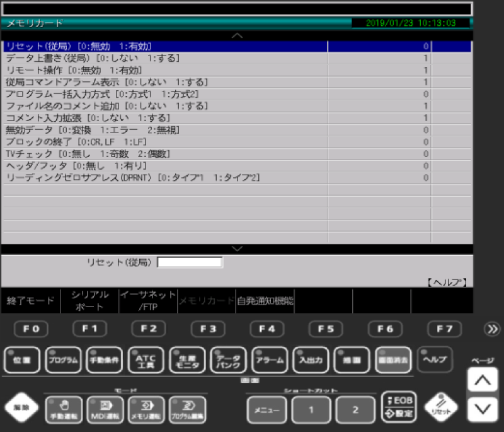Screen dimensions: 504x432
Task: Select the メモリ運転 memory operation mode
Action: click(146, 410)
